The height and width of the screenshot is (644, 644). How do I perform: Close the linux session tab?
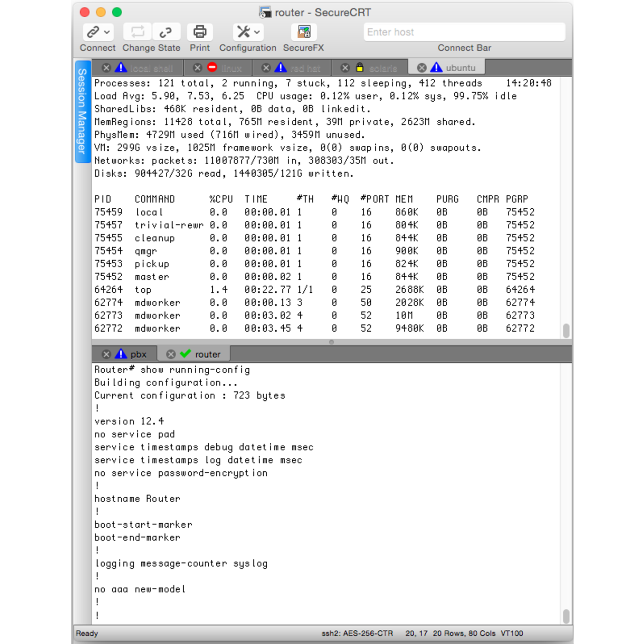click(198, 68)
